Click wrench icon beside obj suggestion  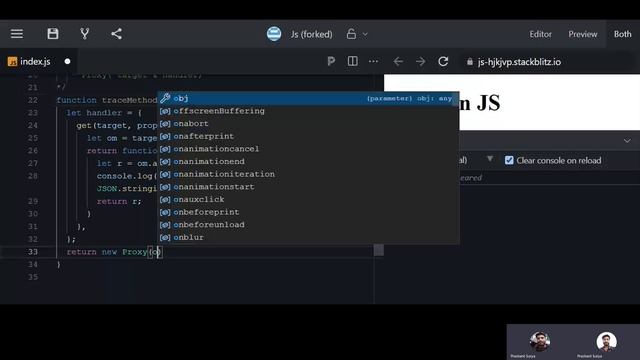point(165,98)
